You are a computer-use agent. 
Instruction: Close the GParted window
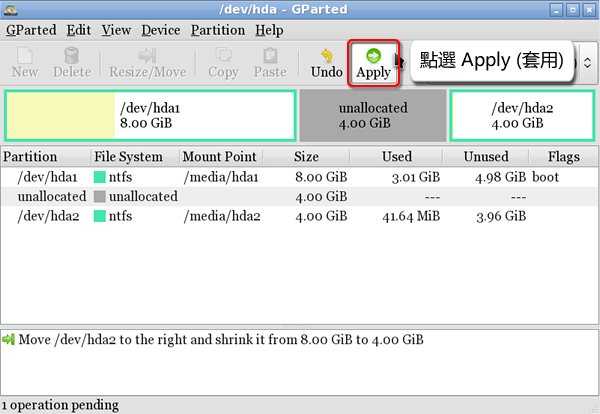tap(589, 10)
